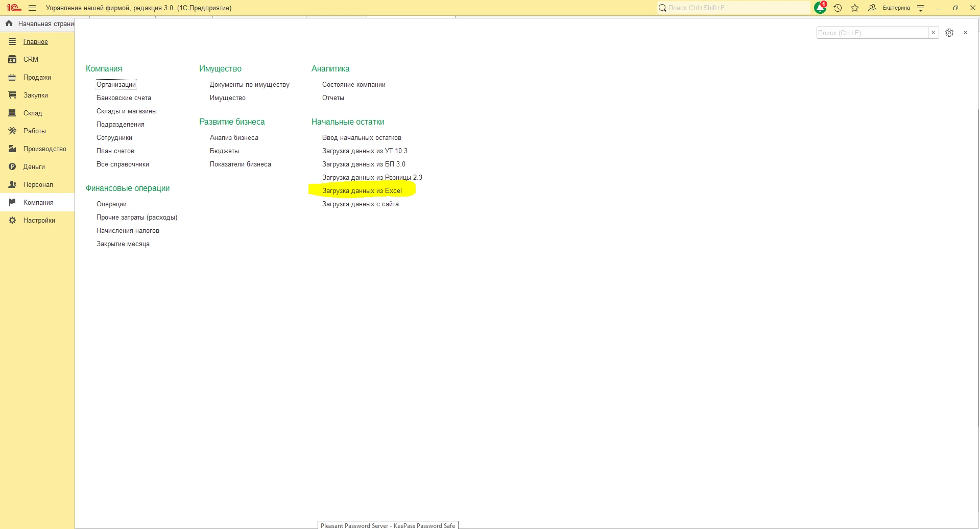
Task: Open the Деньги section in sidebar
Action: click(x=34, y=167)
